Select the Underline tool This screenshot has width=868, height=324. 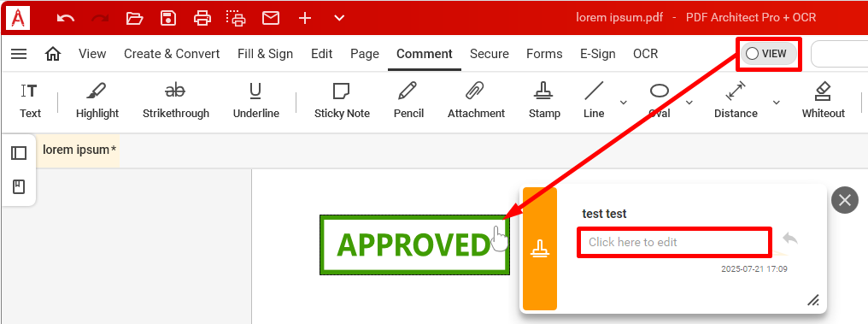click(255, 100)
